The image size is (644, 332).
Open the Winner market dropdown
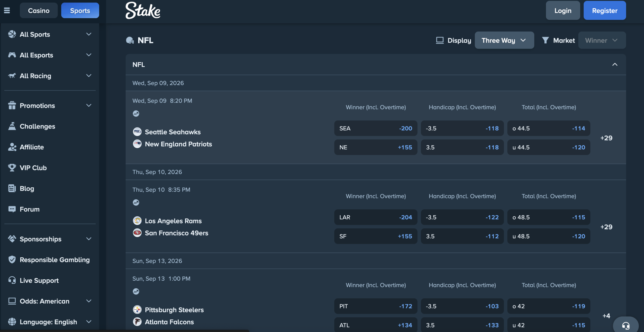tap(602, 40)
